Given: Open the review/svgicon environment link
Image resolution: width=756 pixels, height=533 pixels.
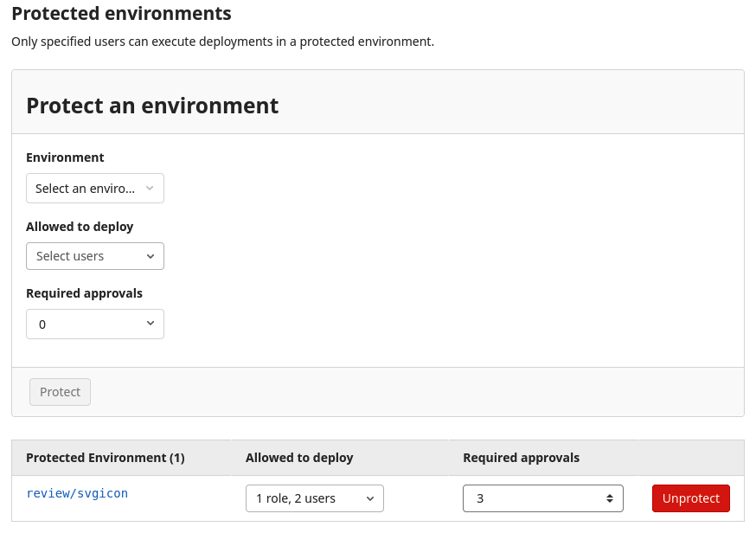Looking at the screenshot, I should click(77, 493).
